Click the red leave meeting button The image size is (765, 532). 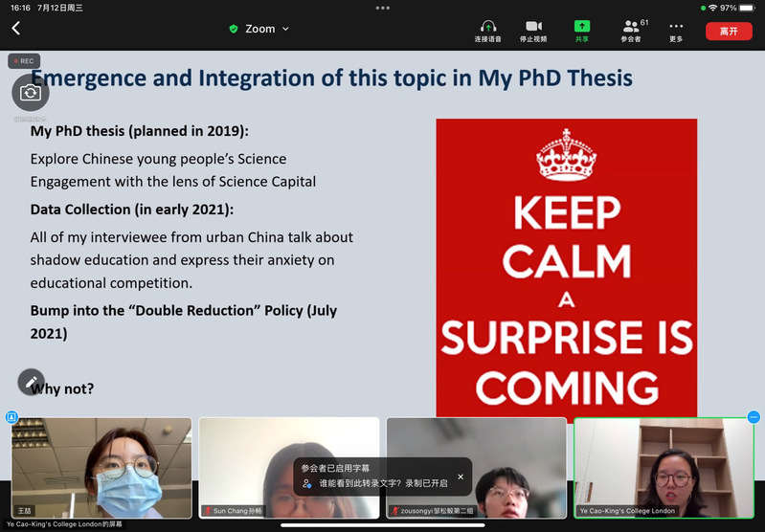tap(729, 31)
